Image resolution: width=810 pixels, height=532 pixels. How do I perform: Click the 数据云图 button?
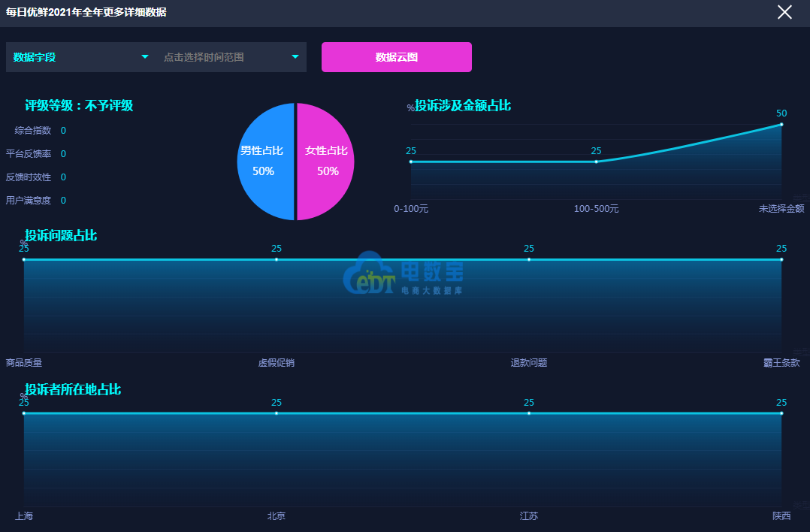pyautogui.click(x=397, y=57)
